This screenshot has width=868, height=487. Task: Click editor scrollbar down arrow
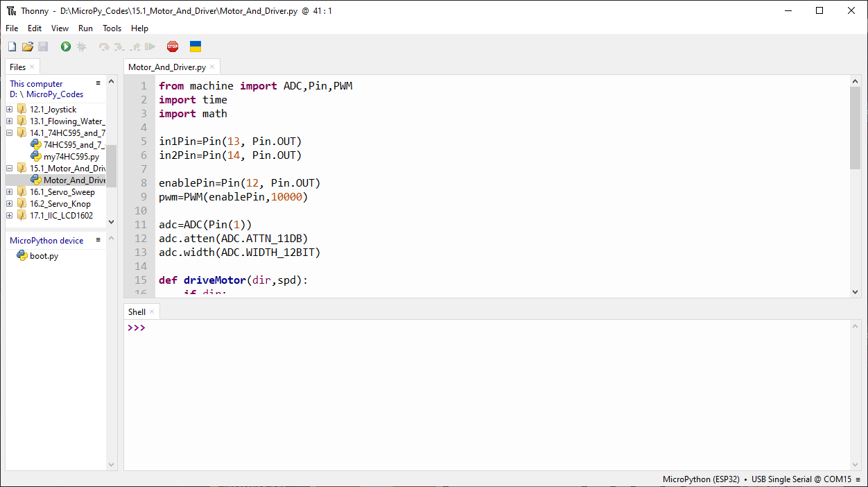point(855,292)
